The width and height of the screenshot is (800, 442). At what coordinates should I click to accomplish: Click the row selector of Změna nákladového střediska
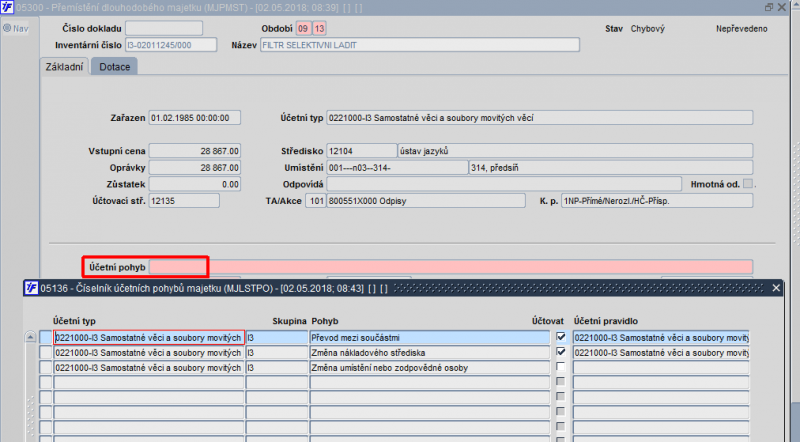(46, 353)
